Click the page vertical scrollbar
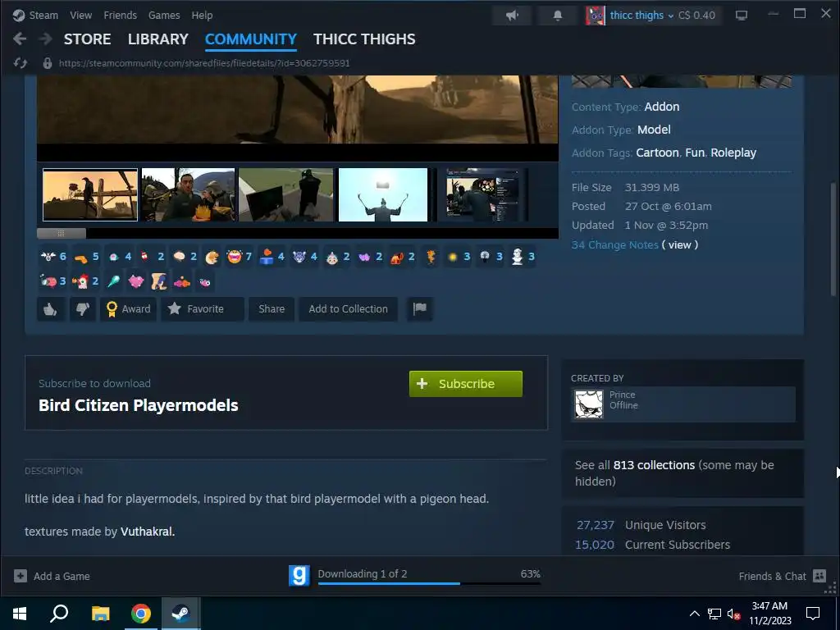Screen dimensions: 840x630 (x=833, y=239)
